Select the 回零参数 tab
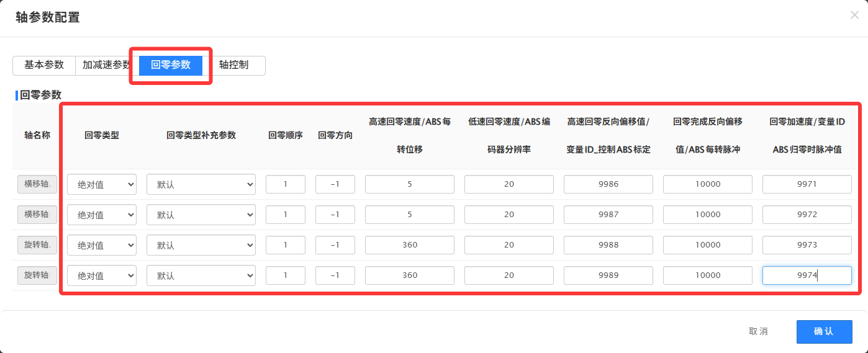Screen dimensions: 868x353 (x=171, y=65)
